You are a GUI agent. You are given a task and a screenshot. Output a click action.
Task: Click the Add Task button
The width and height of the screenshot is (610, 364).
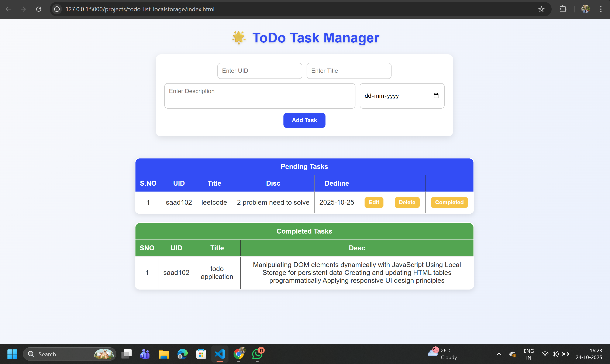click(x=304, y=120)
